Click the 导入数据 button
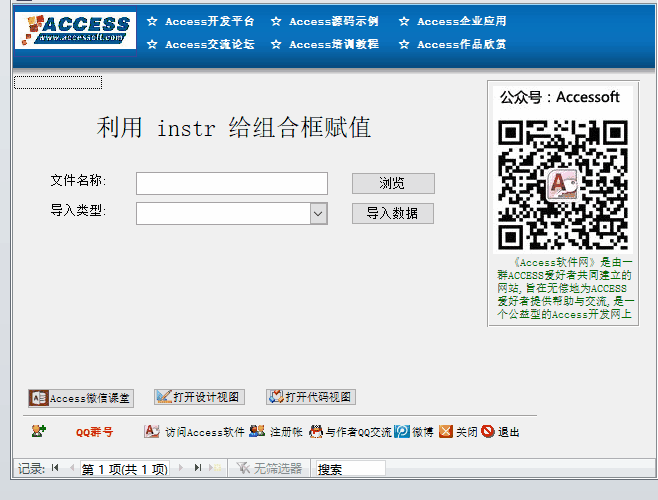This screenshot has width=658, height=500. click(393, 213)
